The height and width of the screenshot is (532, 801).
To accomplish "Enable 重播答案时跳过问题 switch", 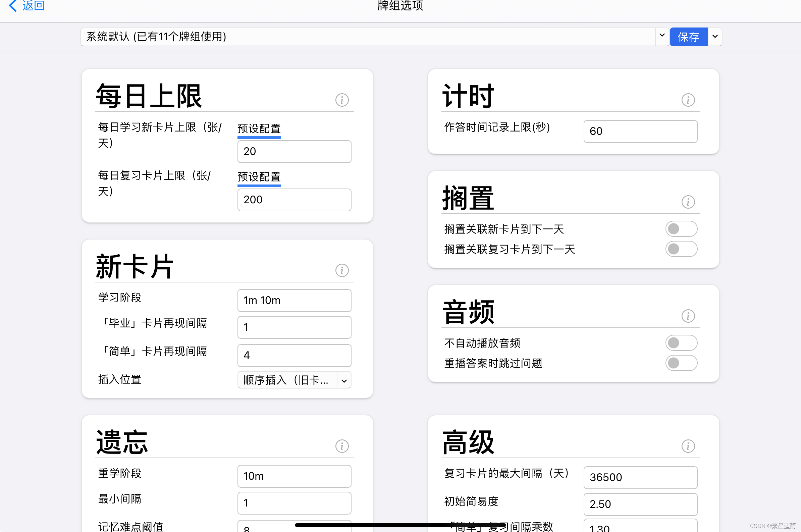I will (681, 363).
